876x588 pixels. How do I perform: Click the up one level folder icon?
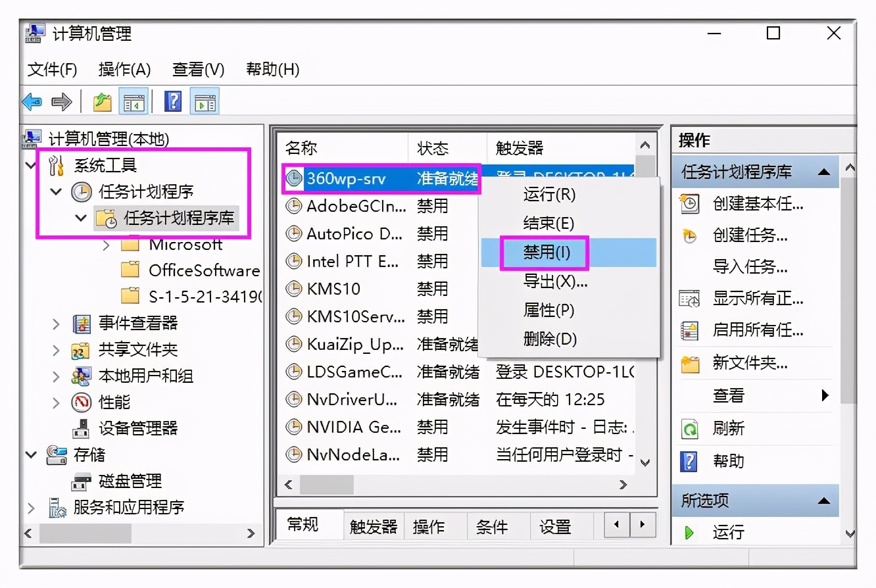point(102,102)
